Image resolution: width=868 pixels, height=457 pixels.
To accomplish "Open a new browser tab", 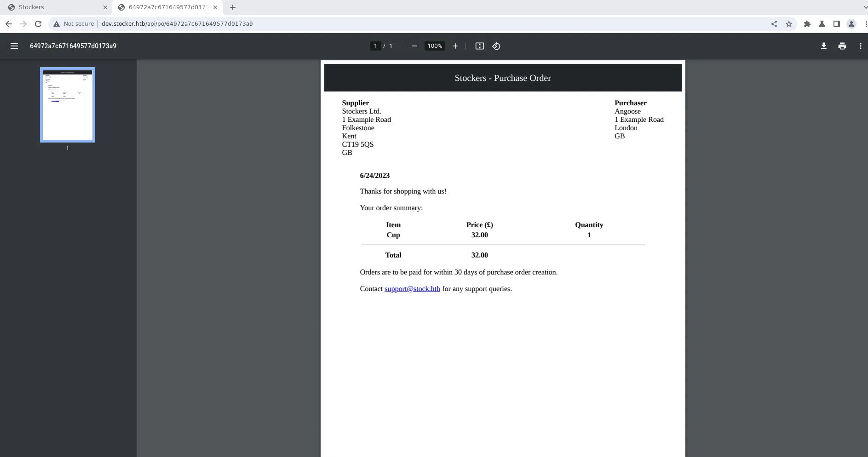I will (x=233, y=7).
